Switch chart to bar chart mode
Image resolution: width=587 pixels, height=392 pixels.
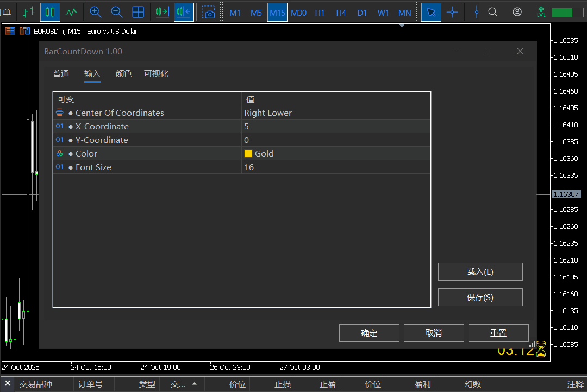point(28,11)
